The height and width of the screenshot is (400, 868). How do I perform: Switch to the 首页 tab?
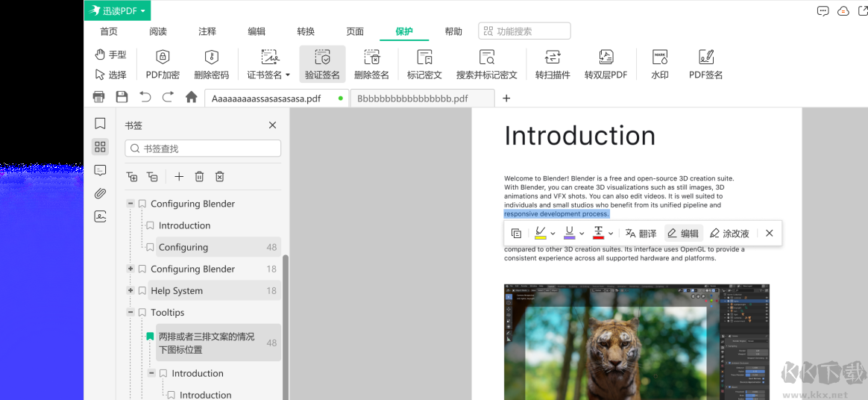click(x=109, y=31)
